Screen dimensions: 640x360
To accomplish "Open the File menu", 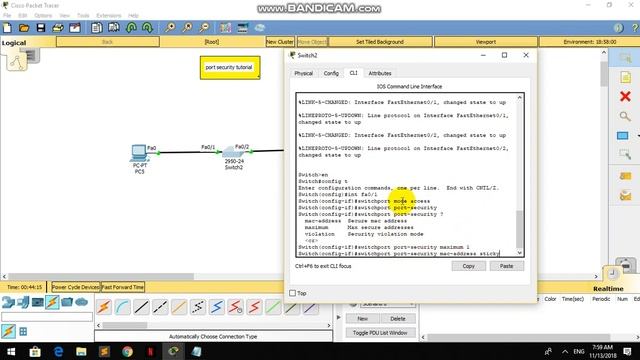I will point(7,16).
